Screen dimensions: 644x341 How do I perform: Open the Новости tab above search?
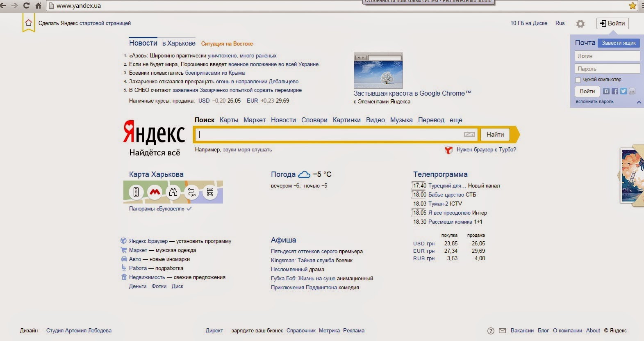tap(283, 120)
